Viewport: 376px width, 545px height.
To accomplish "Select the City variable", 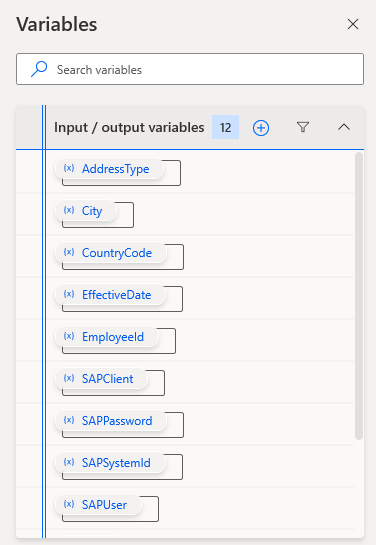I will pos(86,211).
